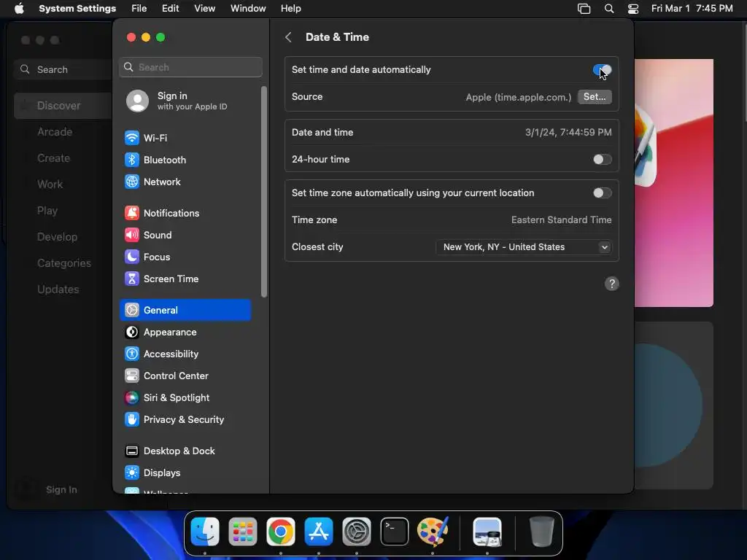747x560 pixels.
Task: Enable automatic time zone using location
Action: tap(602, 192)
